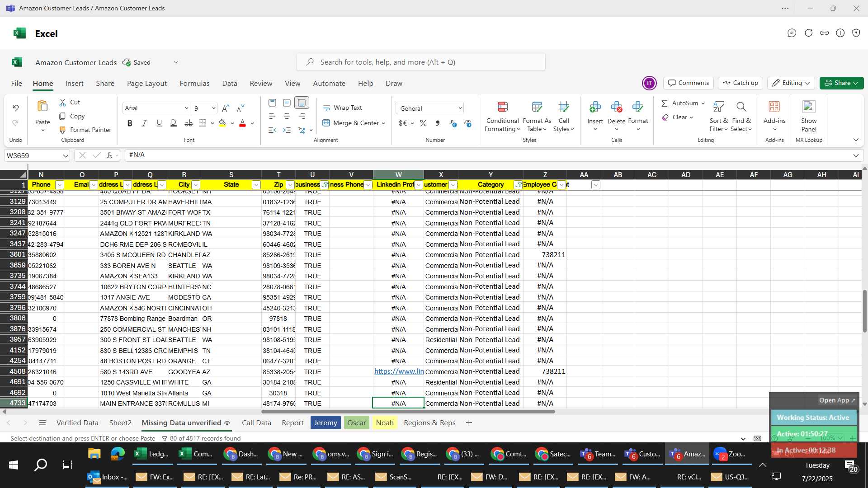
Task: Toggle center horizontal alignment
Action: tap(287, 117)
